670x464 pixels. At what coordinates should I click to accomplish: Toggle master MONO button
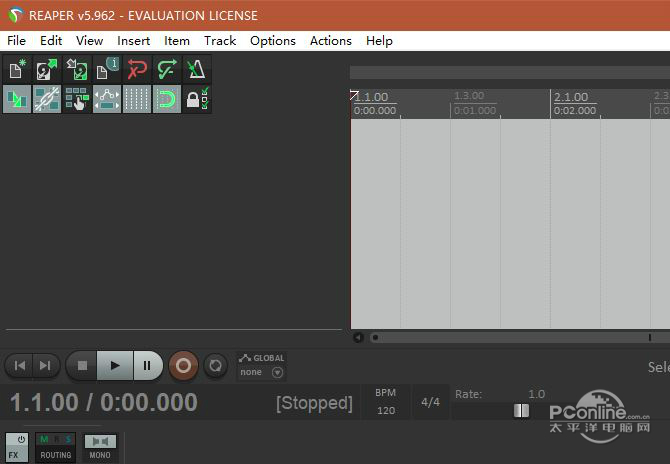(x=100, y=447)
